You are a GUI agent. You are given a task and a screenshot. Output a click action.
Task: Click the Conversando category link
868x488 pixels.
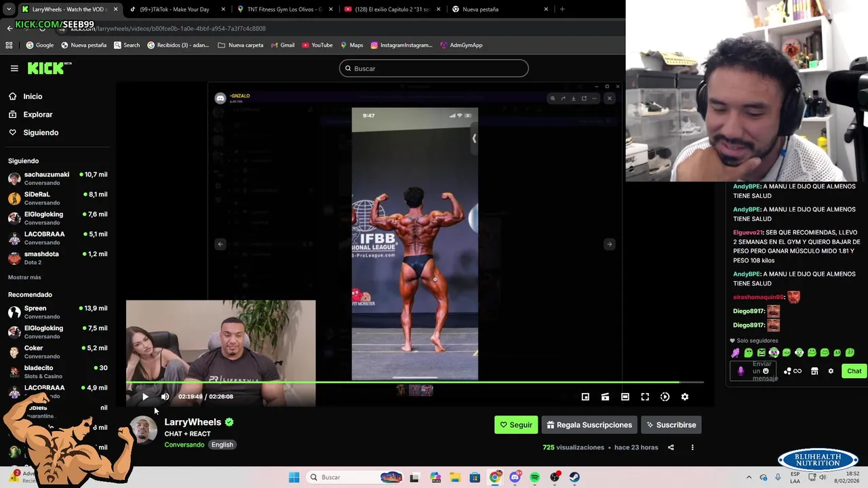pyautogui.click(x=184, y=445)
